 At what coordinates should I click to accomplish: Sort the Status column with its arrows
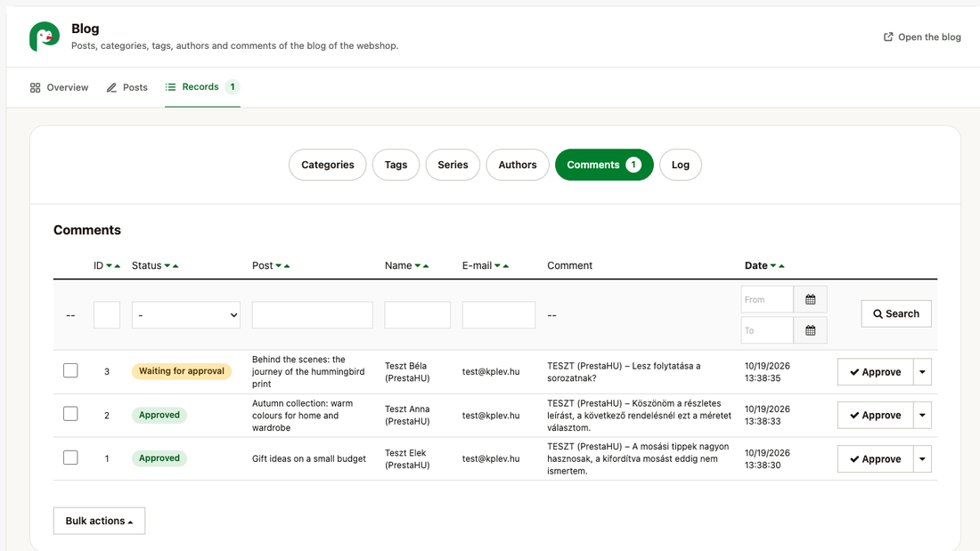point(171,265)
